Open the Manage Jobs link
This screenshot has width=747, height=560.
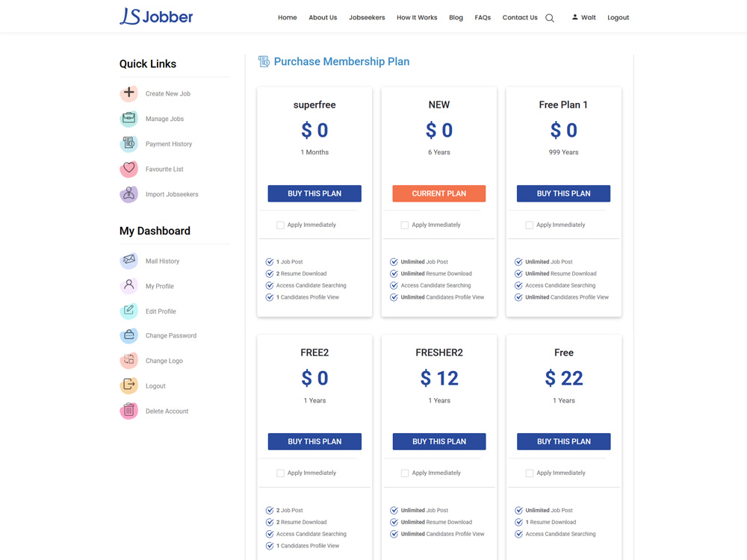pyautogui.click(x=164, y=119)
